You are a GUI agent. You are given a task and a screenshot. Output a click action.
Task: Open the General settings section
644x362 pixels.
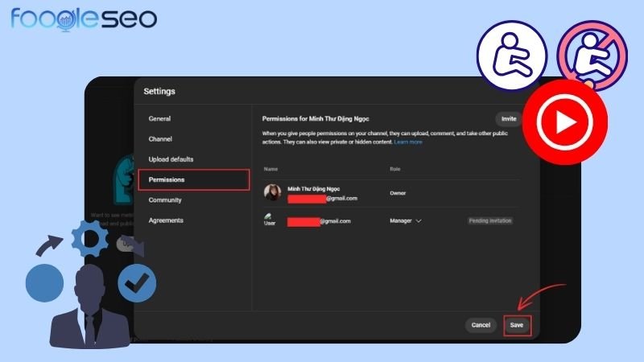coord(159,118)
